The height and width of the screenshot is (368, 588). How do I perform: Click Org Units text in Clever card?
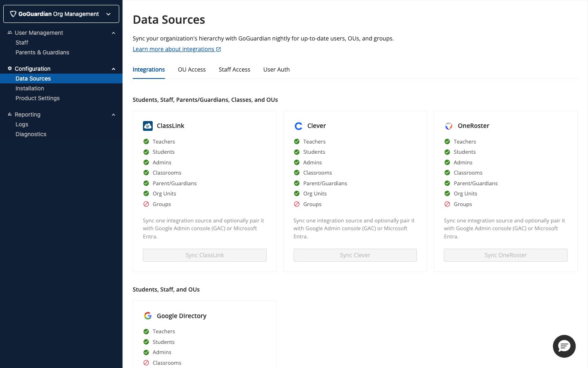pos(315,194)
